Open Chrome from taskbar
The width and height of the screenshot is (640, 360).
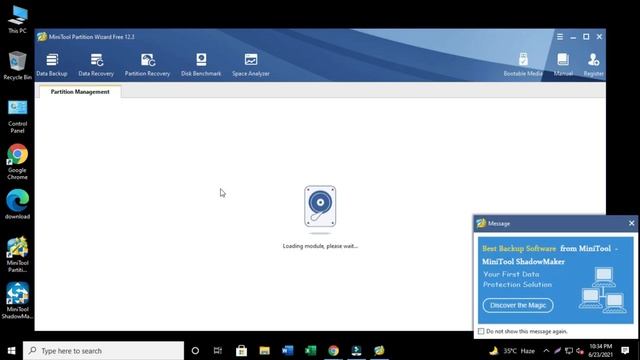coord(333,351)
